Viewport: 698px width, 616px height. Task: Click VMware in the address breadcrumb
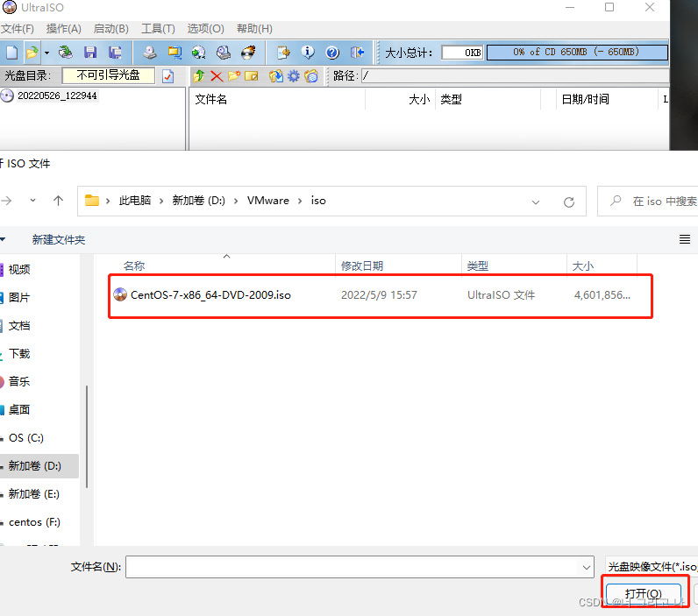point(268,201)
